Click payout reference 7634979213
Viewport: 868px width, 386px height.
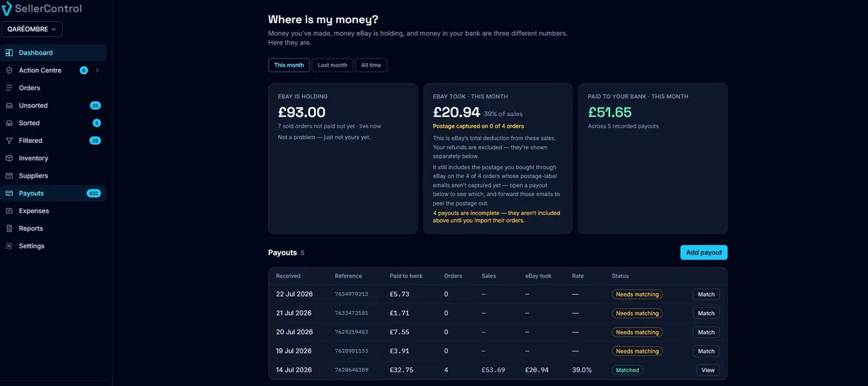tap(352, 294)
